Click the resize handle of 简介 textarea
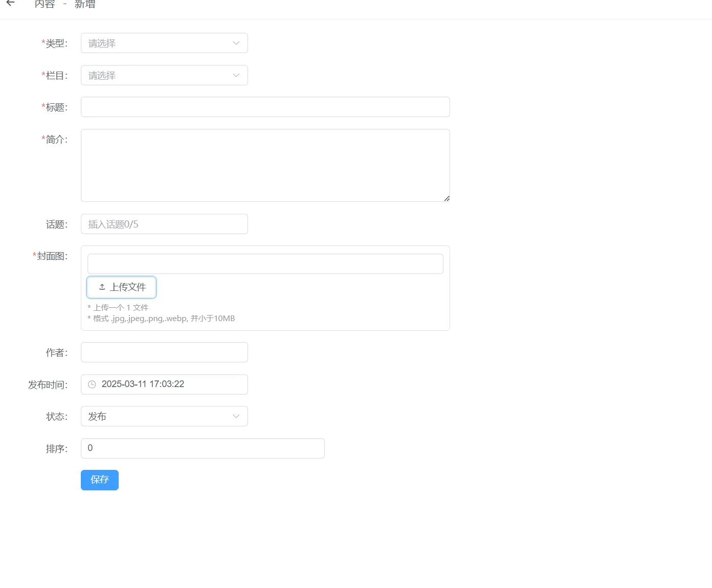Image resolution: width=712 pixels, height=588 pixels. tap(447, 198)
